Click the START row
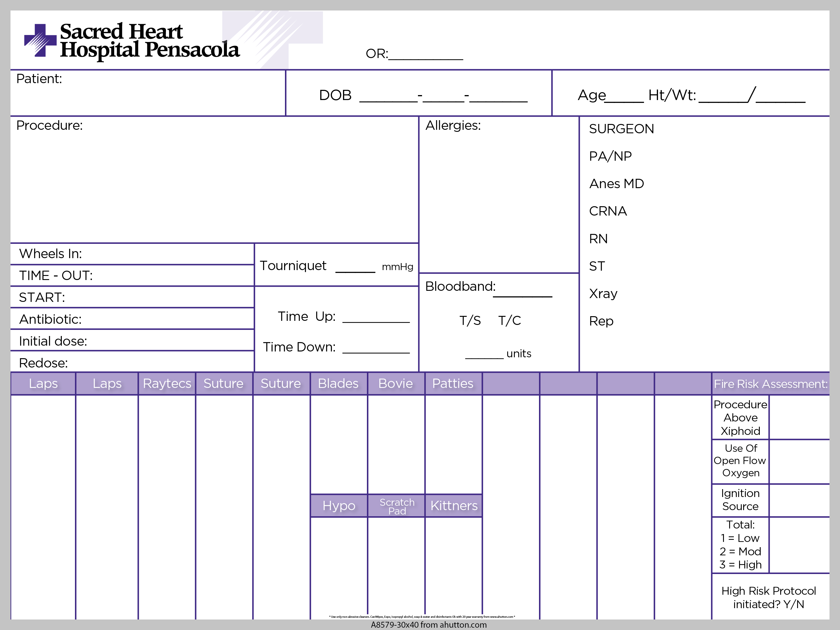 point(132,297)
